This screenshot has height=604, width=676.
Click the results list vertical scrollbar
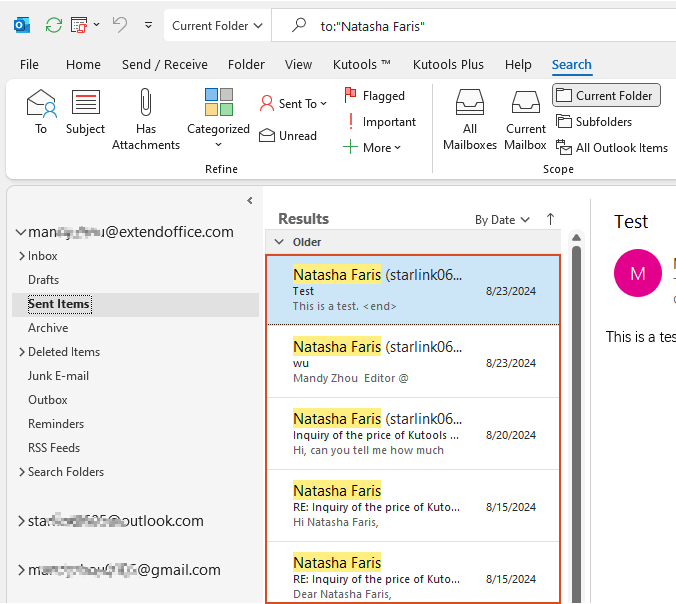pyautogui.click(x=575, y=400)
